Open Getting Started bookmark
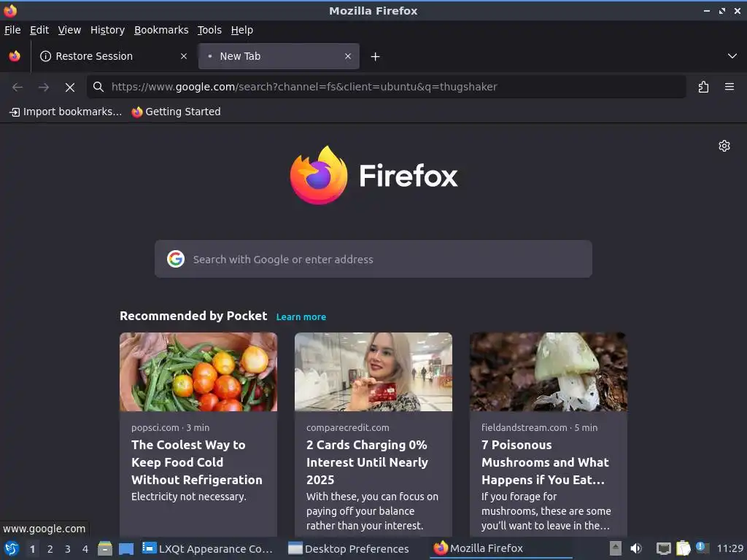747x560 pixels. pyautogui.click(x=177, y=112)
